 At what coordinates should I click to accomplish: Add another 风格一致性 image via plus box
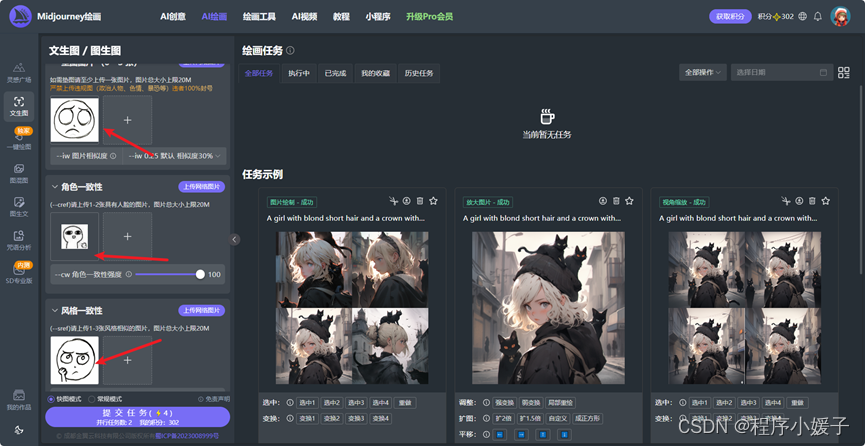pyautogui.click(x=127, y=360)
